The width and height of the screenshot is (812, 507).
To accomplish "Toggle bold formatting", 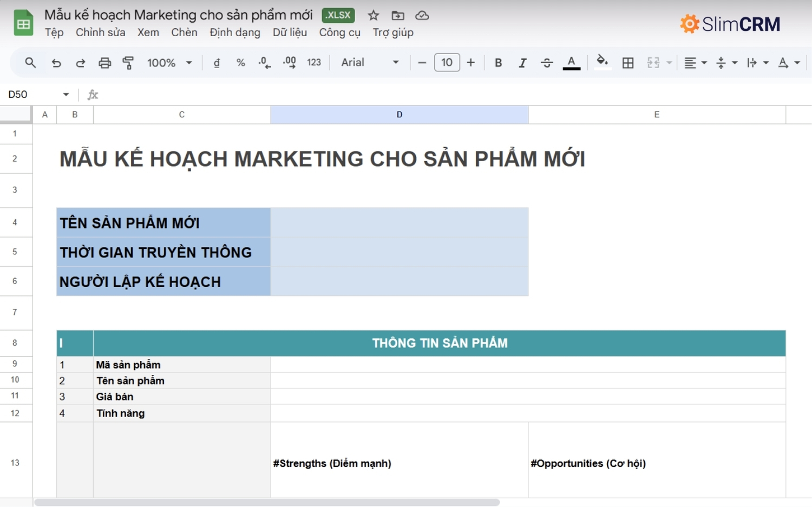I will pyautogui.click(x=498, y=63).
